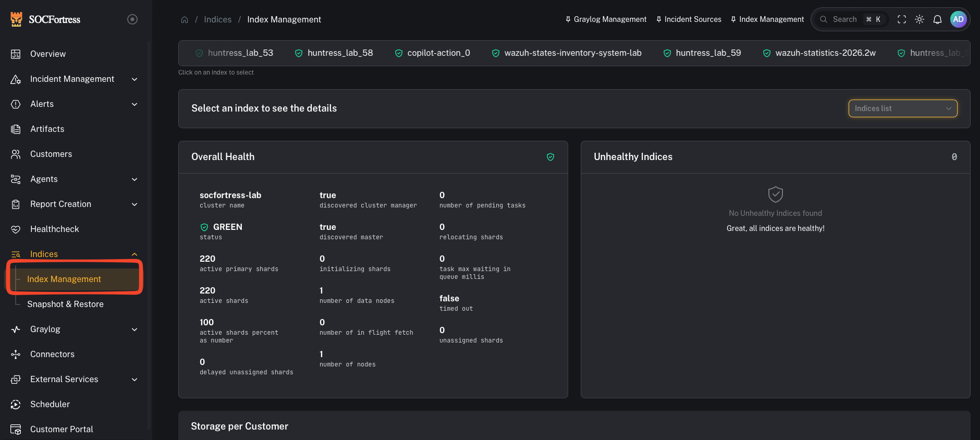The image size is (980, 440).
Task: Click Index Management breadcrumb text
Action: (284, 19)
